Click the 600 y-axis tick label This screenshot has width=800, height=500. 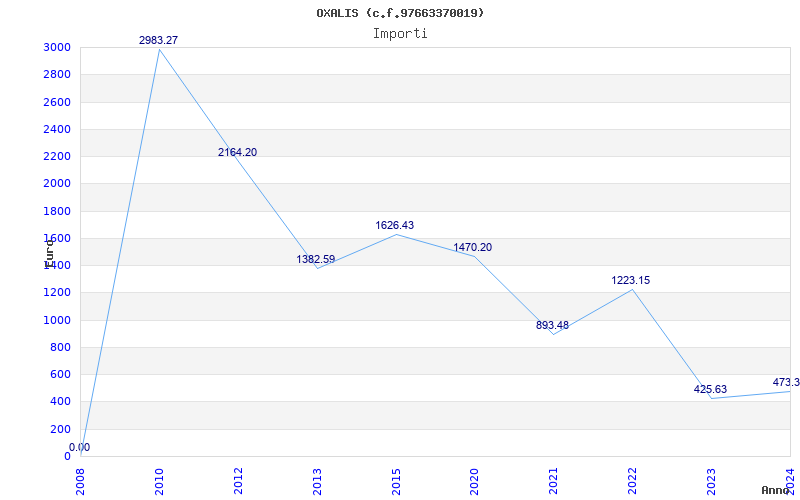click(61, 374)
